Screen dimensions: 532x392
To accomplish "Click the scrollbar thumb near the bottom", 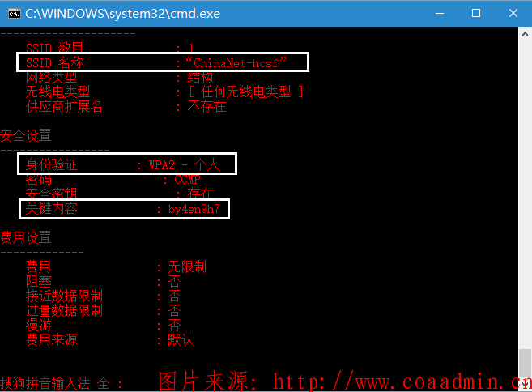I will [x=525, y=363].
